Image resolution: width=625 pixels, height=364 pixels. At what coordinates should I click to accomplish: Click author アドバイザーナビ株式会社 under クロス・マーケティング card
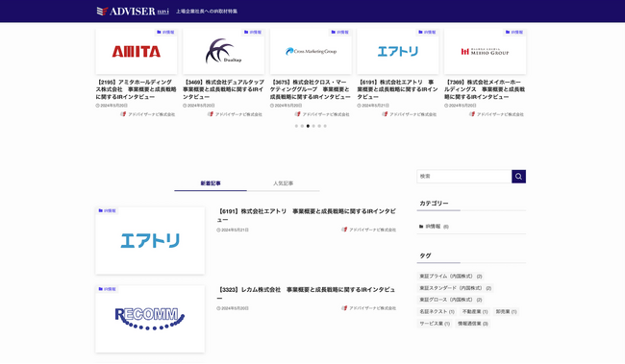pyautogui.click(x=322, y=114)
